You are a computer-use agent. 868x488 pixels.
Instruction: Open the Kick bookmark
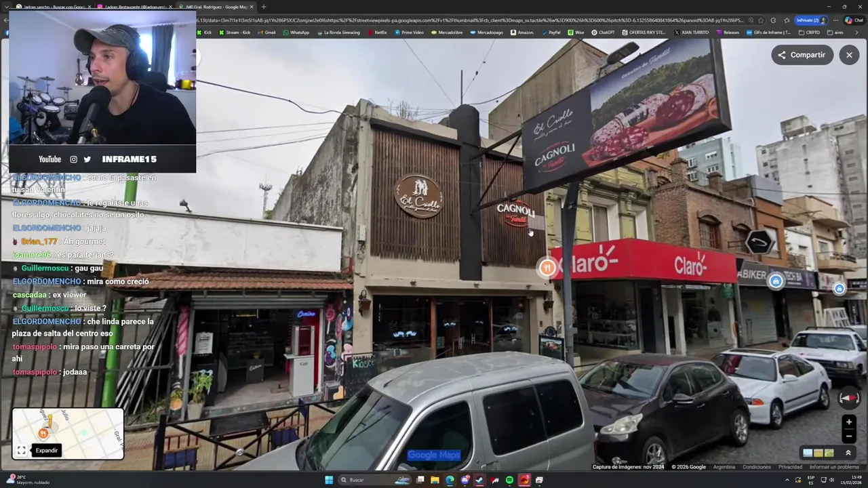(204, 32)
